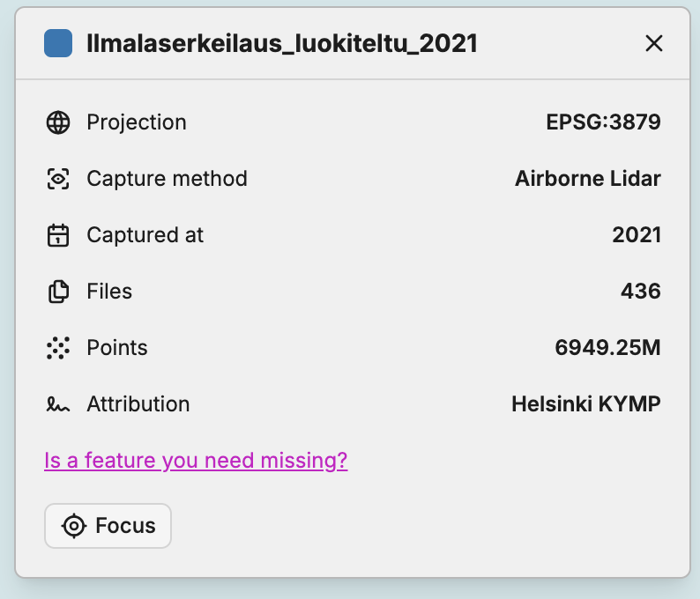
Task: Open the 'Is a feature you need missing?' link
Action: coord(196,460)
